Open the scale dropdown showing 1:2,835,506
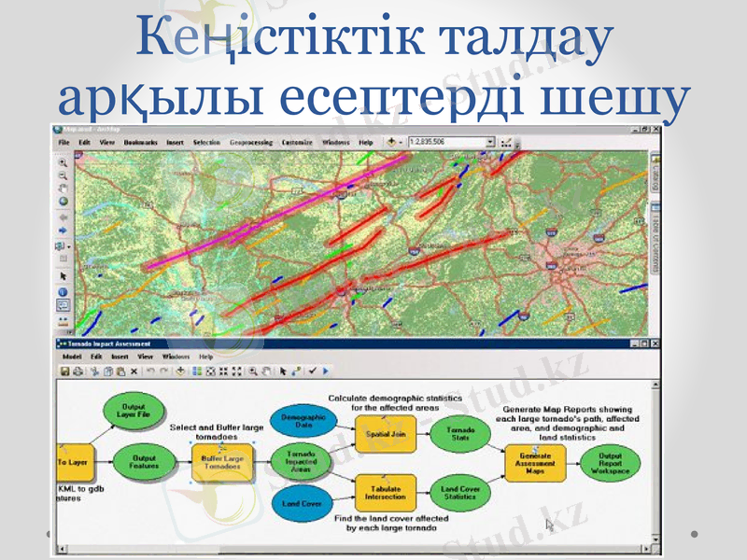 click(490, 142)
